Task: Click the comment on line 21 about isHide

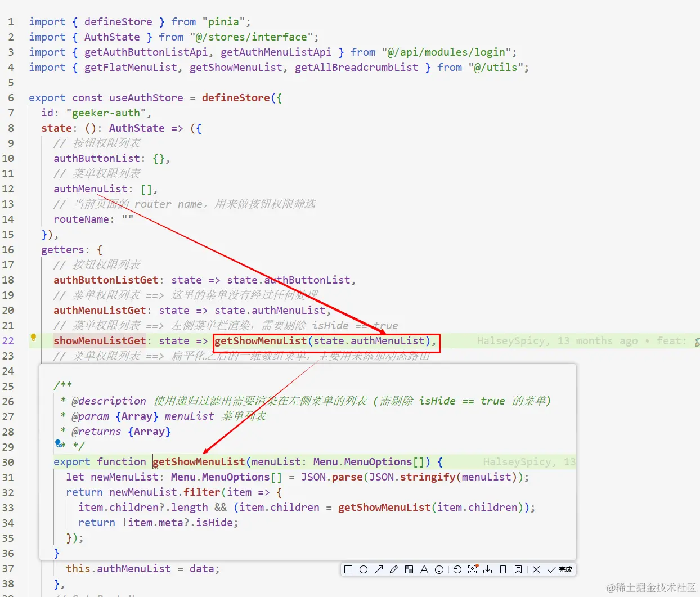Action: (x=226, y=325)
